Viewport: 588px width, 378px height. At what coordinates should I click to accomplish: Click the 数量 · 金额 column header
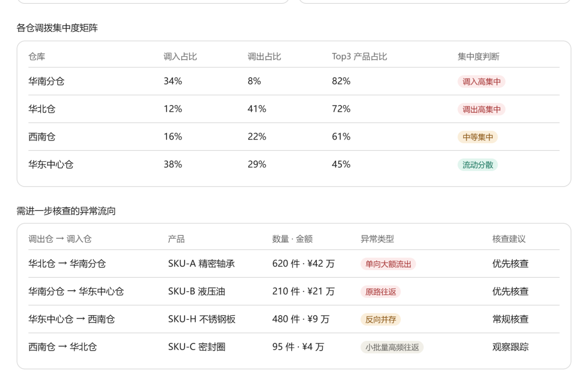[292, 239]
